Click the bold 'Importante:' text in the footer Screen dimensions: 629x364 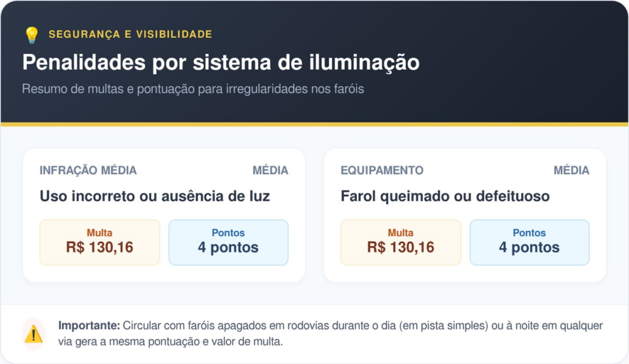(88, 325)
